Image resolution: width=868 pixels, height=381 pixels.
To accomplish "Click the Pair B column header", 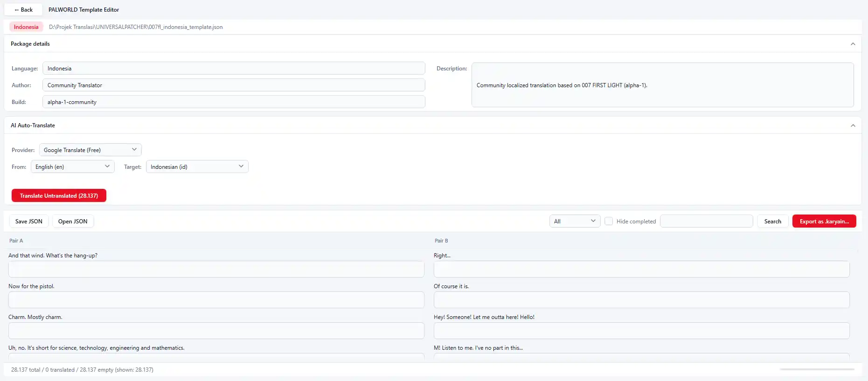I will pos(441,241).
